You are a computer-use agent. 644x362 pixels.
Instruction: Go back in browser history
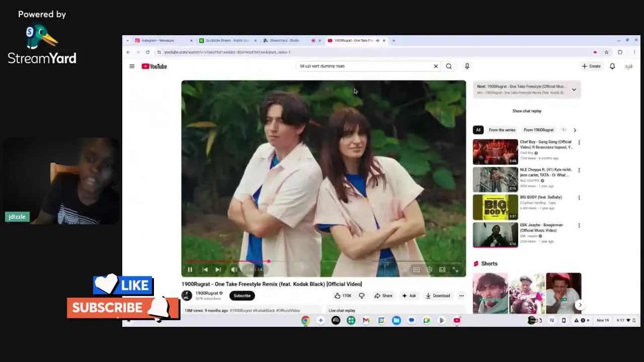click(128, 52)
